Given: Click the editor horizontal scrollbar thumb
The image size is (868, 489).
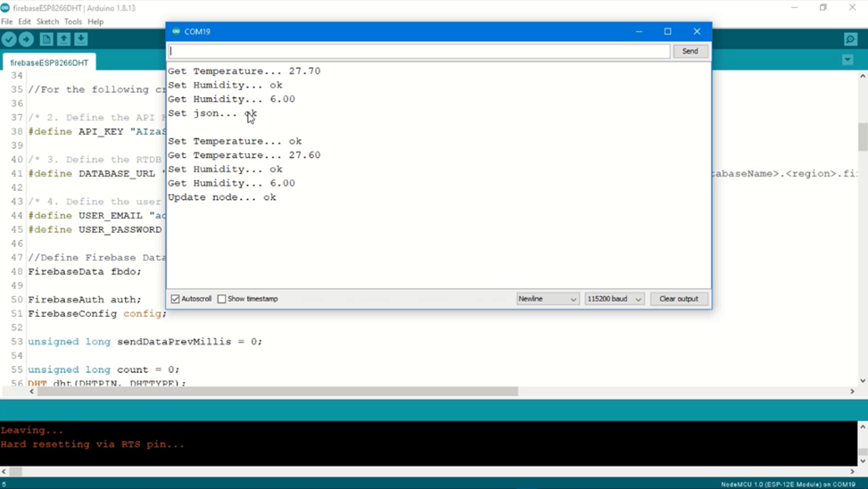Looking at the screenshot, I should click(277, 392).
